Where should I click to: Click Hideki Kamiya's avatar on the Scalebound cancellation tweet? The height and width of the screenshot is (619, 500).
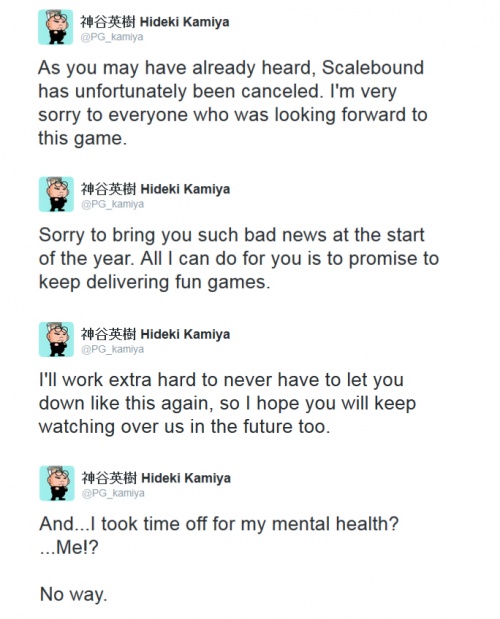point(56,27)
